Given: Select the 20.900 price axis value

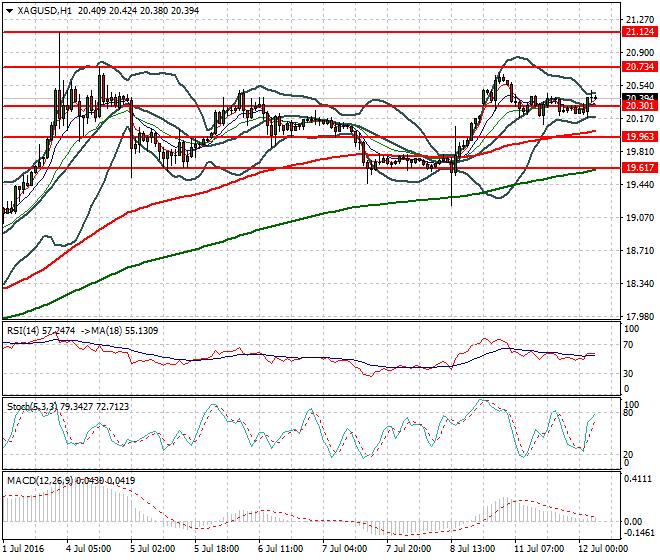Looking at the screenshot, I should coord(640,53).
